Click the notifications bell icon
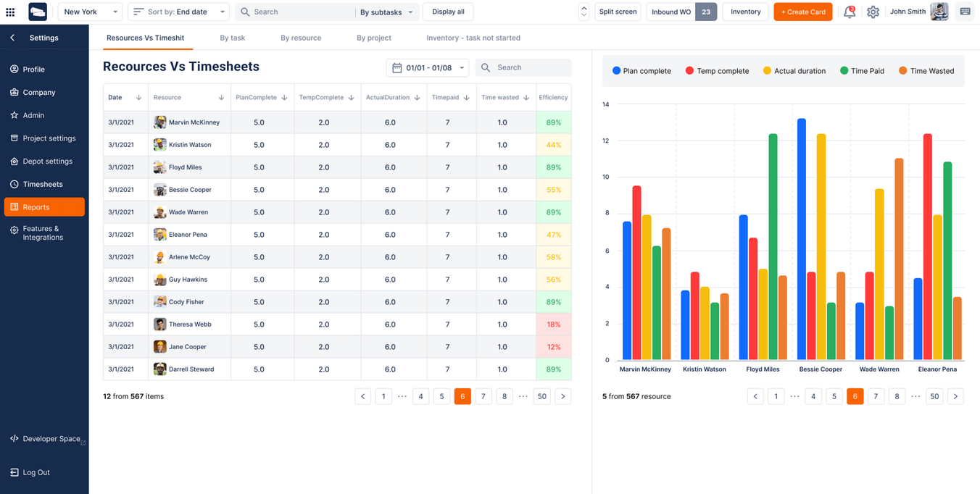The width and height of the screenshot is (980, 494). (850, 12)
